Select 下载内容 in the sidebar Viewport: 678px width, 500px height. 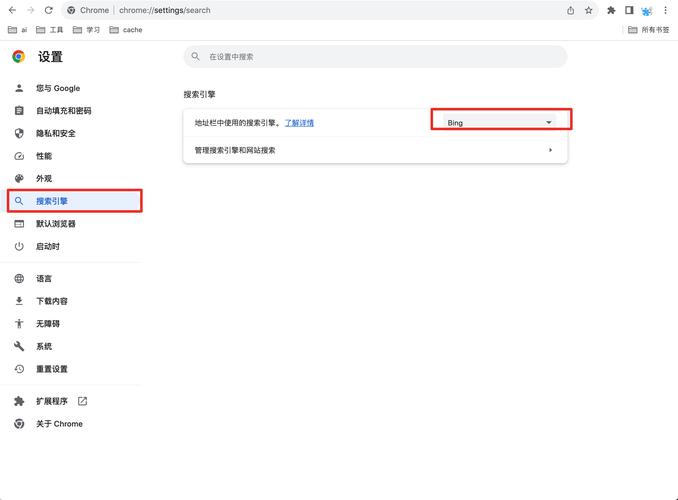(52, 301)
